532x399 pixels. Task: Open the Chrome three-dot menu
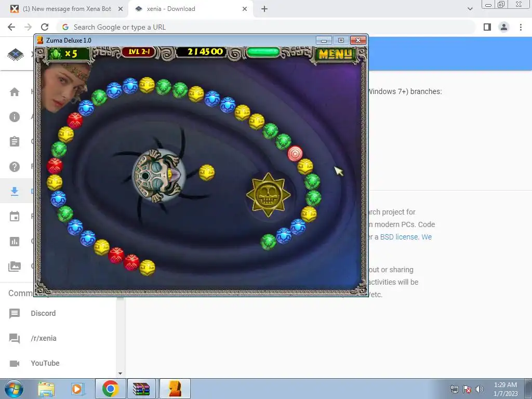[x=521, y=27]
